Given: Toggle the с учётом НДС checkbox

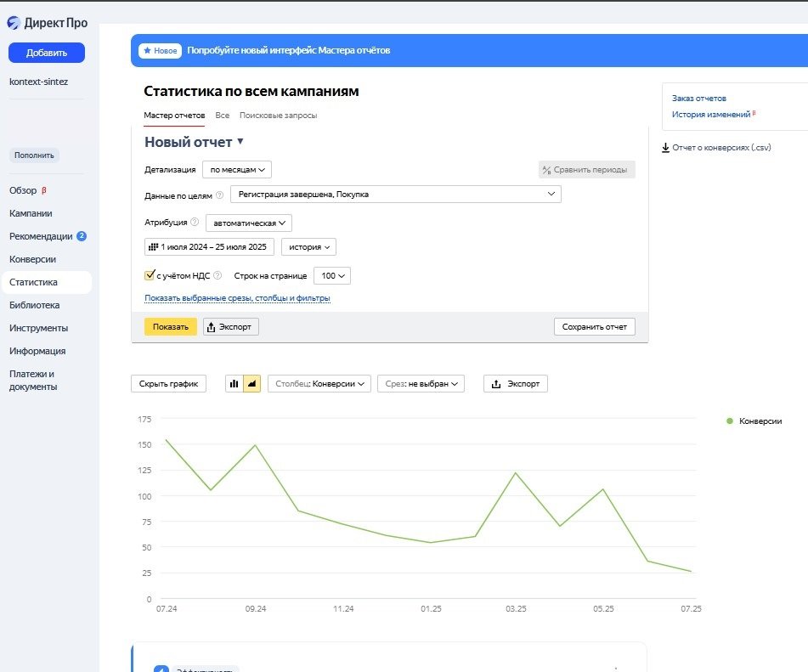Looking at the screenshot, I should point(150,275).
